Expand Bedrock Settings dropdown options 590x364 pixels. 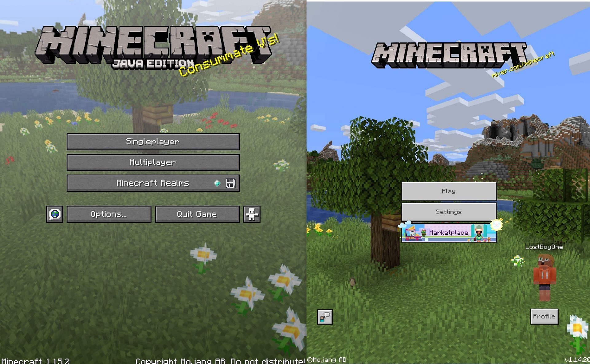448,212
